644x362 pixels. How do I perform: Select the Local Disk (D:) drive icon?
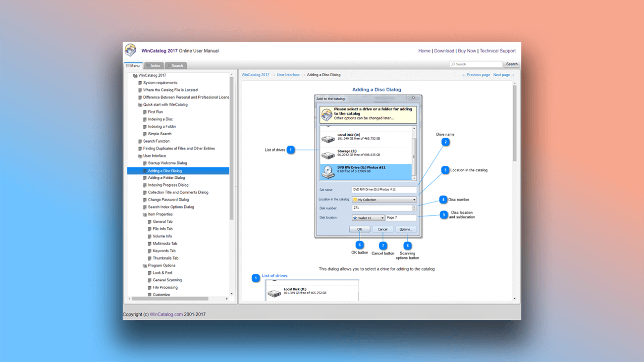coord(327,138)
